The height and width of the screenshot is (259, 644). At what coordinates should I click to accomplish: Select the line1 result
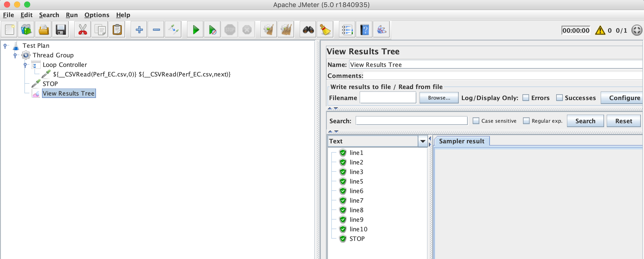pyautogui.click(x=356, y=153)
